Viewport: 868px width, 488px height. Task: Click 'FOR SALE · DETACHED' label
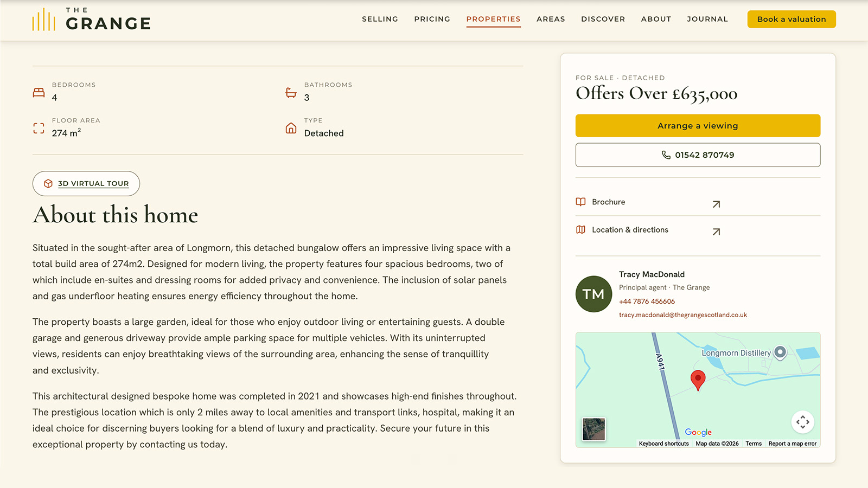point(620,78)
